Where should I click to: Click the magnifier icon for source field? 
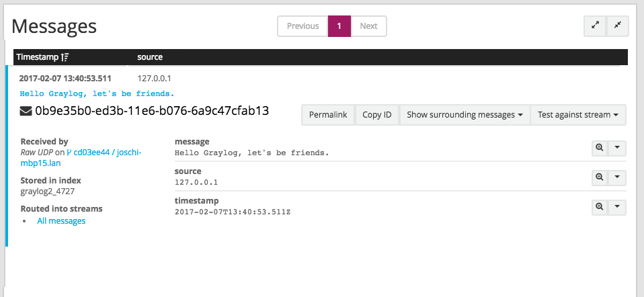click(599, 177)
